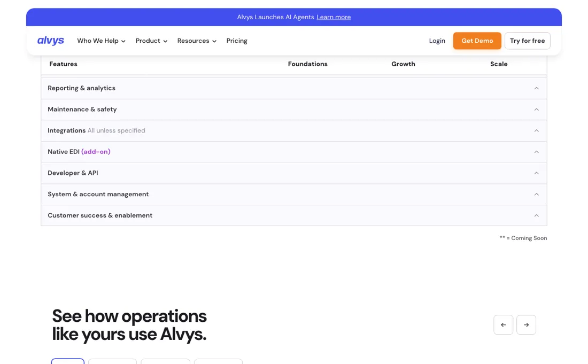Click the Try for free button
This screenshot has width=588, height=364.
pyautogui.click(x=527, y=41)
